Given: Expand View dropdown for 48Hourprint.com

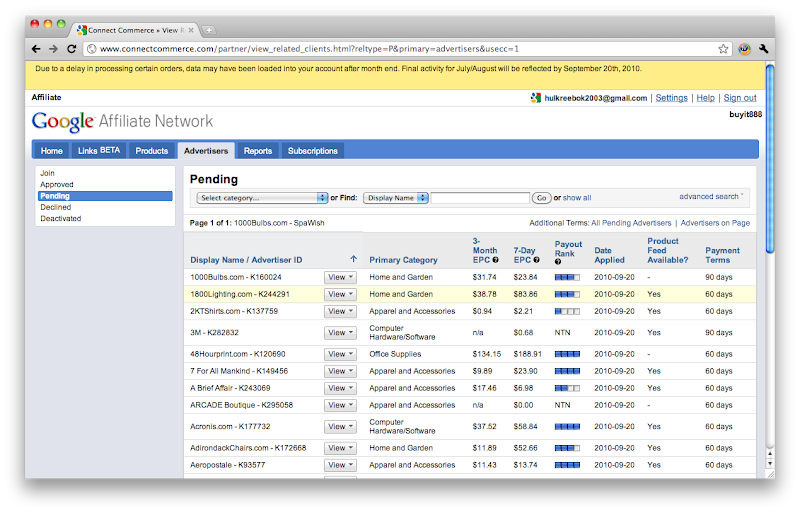Looking at the screenshot, I should click(x=339, y=354).
